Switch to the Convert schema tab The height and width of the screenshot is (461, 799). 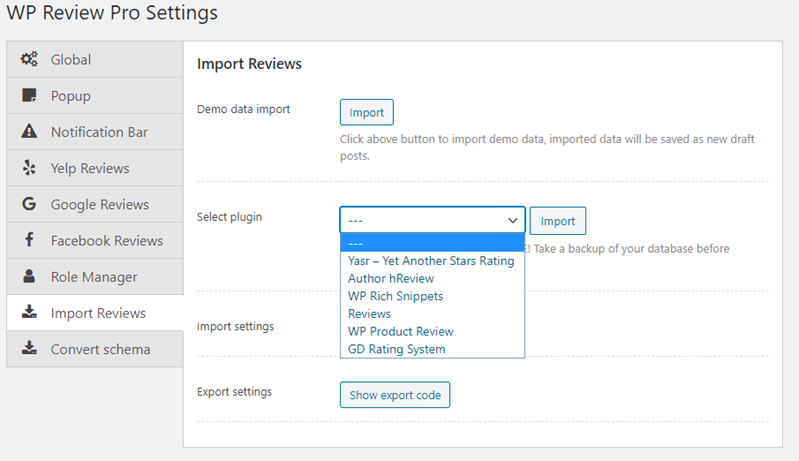(95, 349)
